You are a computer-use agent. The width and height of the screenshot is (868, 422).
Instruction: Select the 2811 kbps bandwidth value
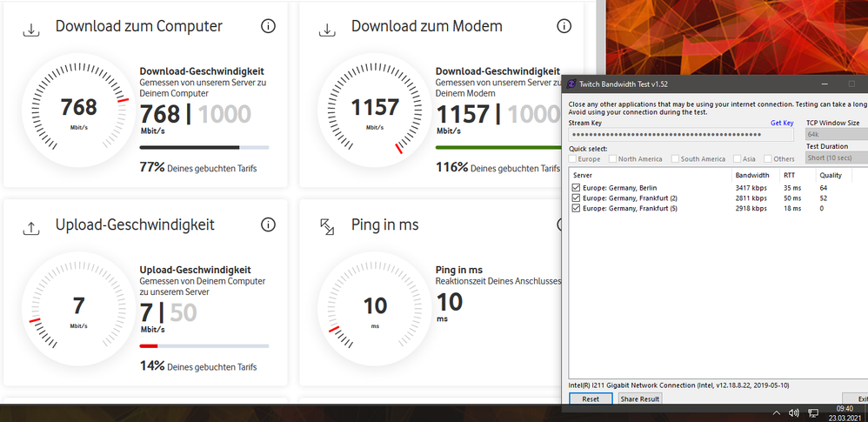(751, 198)
